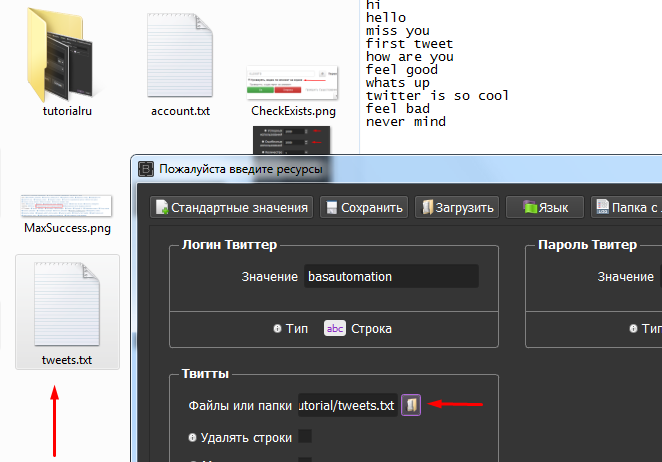This screenshot has height=462, width=662.
Task: Click the Twitter password Значение field
Action: tap(660, 276)
